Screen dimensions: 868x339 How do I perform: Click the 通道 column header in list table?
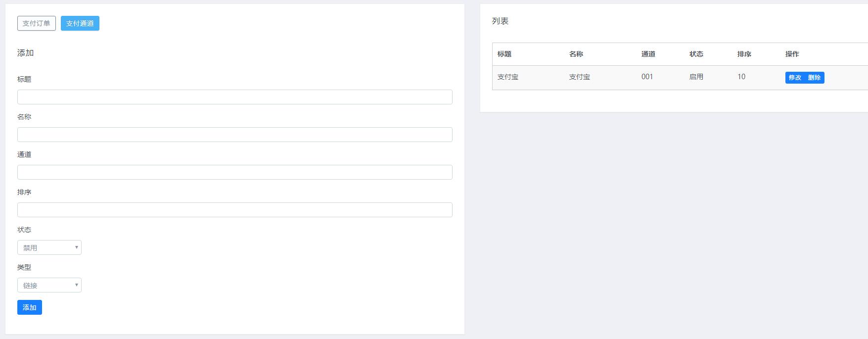(648, 54)
